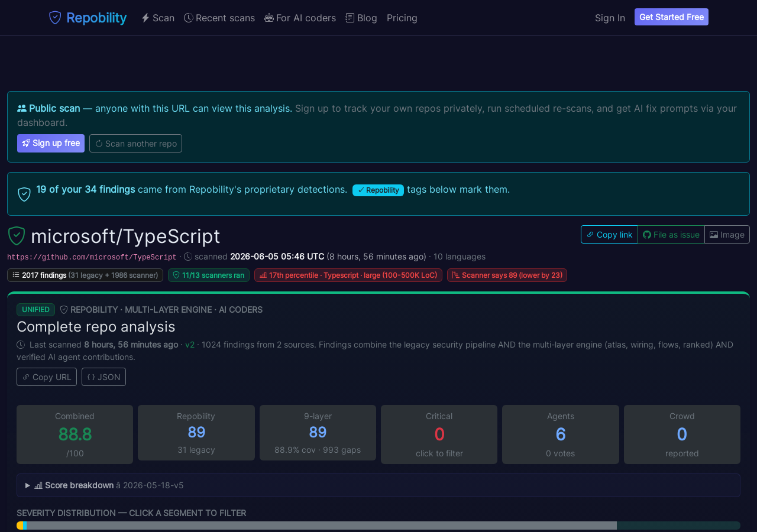Click the JSON button
Screen dimensions: 757x532
tap(103, 377)
